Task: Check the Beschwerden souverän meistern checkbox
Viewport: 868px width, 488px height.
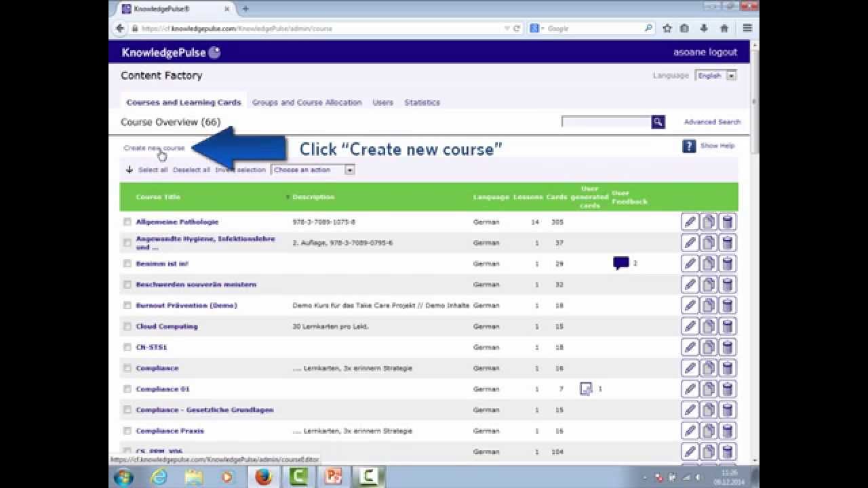Action: click(x=127, y=285)
